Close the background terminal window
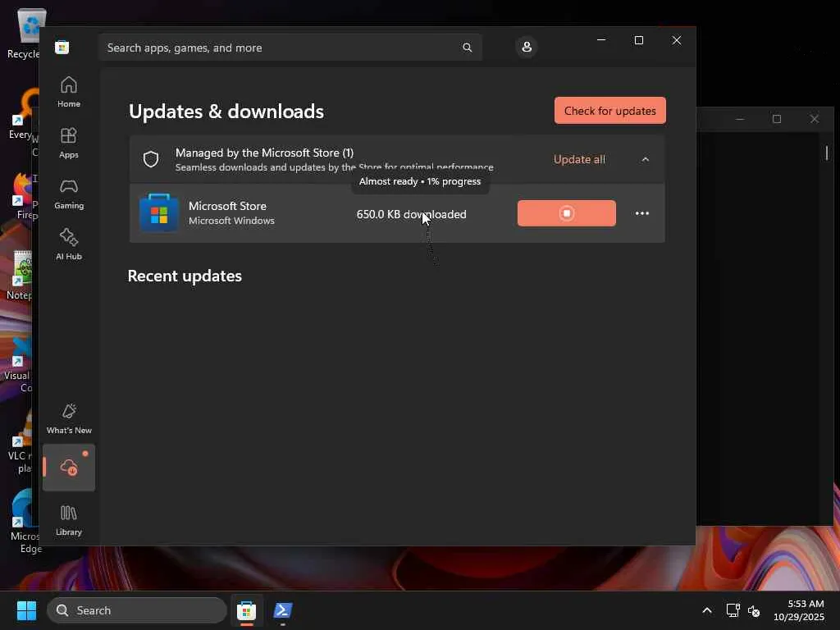The height and width of the screenshot is (630, 840). (x=815, y=119)
